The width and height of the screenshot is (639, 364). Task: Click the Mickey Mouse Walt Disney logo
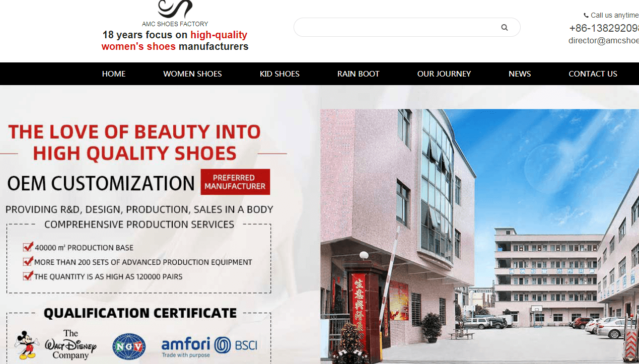55,345
